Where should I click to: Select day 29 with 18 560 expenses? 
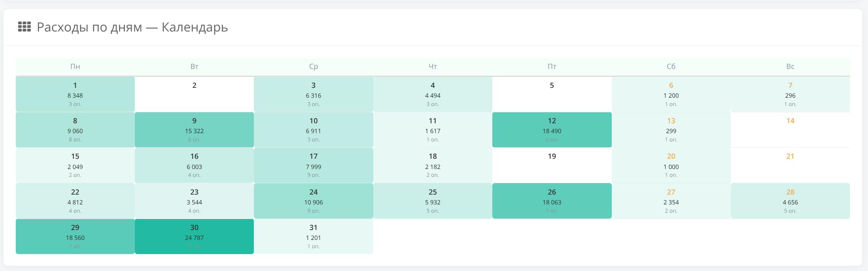(x=75, y=236)
